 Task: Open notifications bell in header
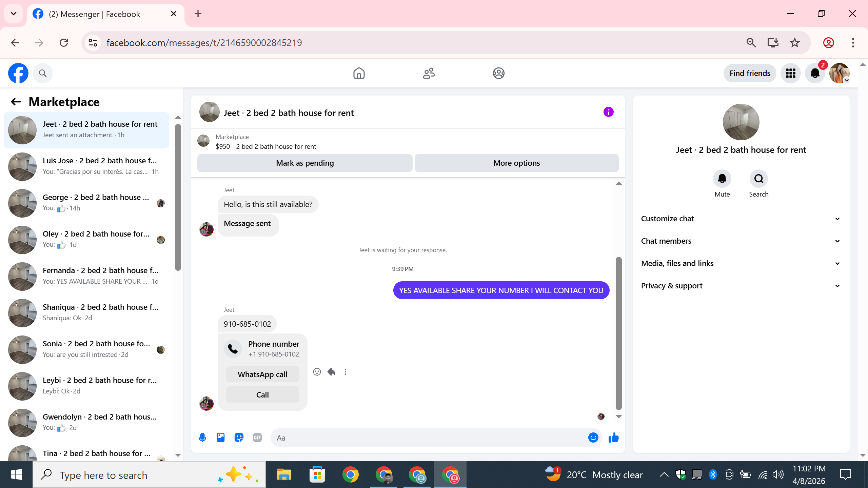coord(815,73)
